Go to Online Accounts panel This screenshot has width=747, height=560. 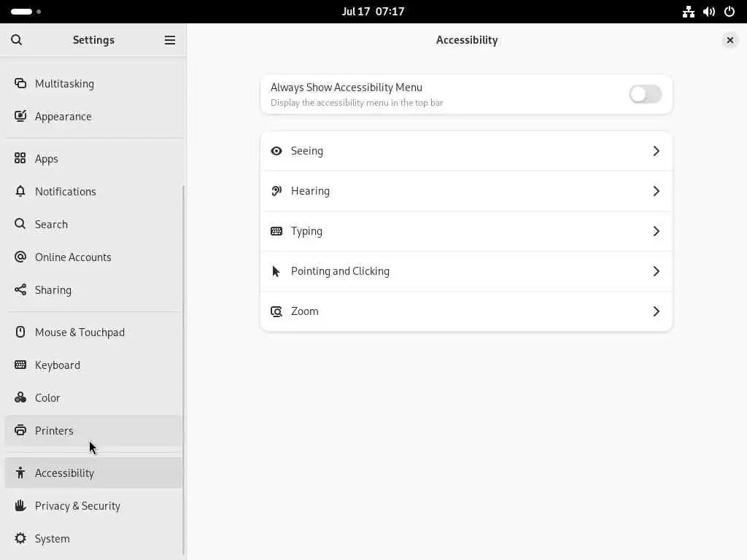click(x=93, y=257)
